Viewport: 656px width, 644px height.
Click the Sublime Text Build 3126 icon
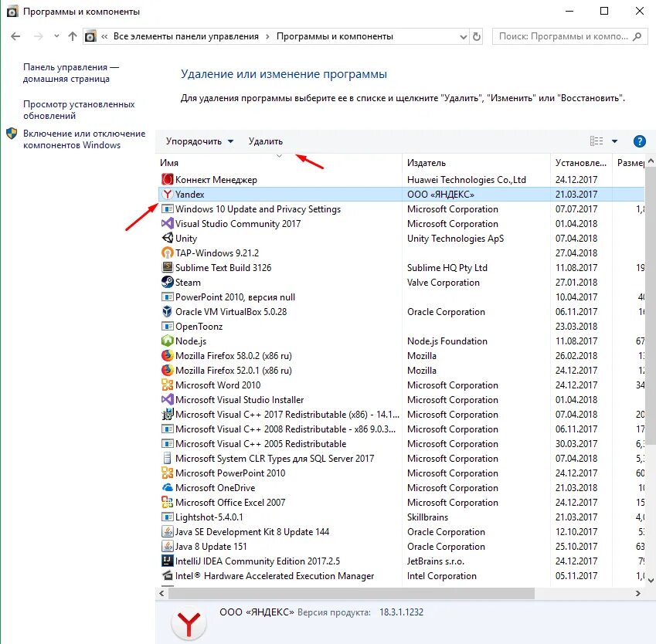click(x=168, y=267)
